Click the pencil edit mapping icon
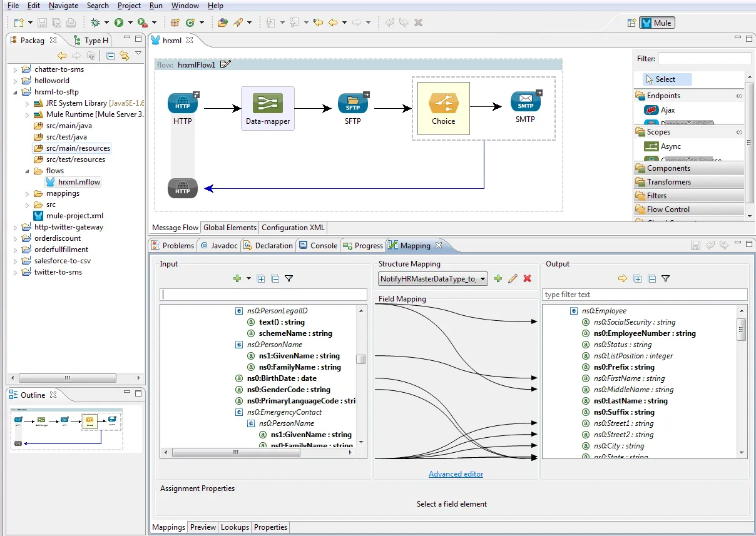 click(513, 279)
